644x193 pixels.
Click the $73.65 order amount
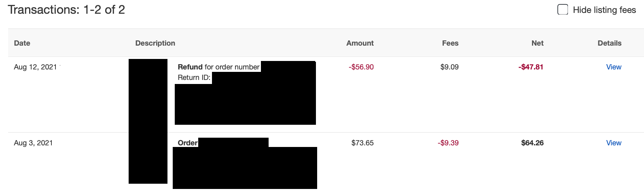pyautogui.click(x=362, y=143)
